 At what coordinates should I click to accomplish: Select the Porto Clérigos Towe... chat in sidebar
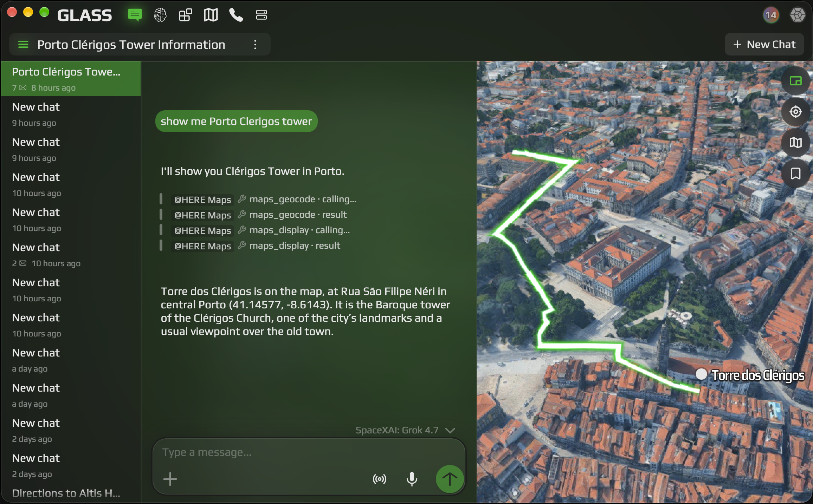[x=71, y=79]
